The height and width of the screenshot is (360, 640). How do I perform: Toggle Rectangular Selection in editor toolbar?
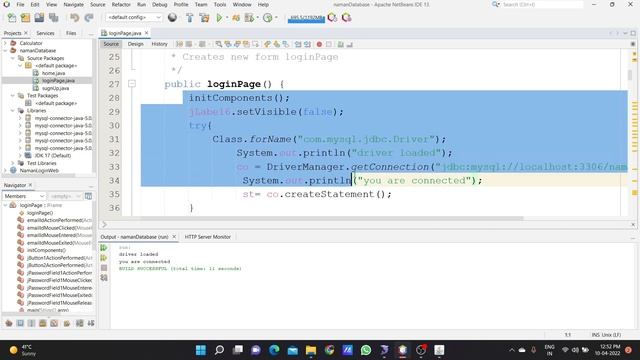(256, 44)
